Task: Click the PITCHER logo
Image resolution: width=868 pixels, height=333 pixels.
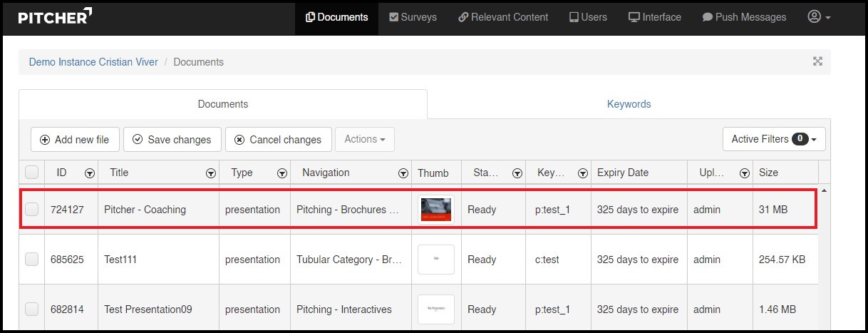Action: [55, 17]
